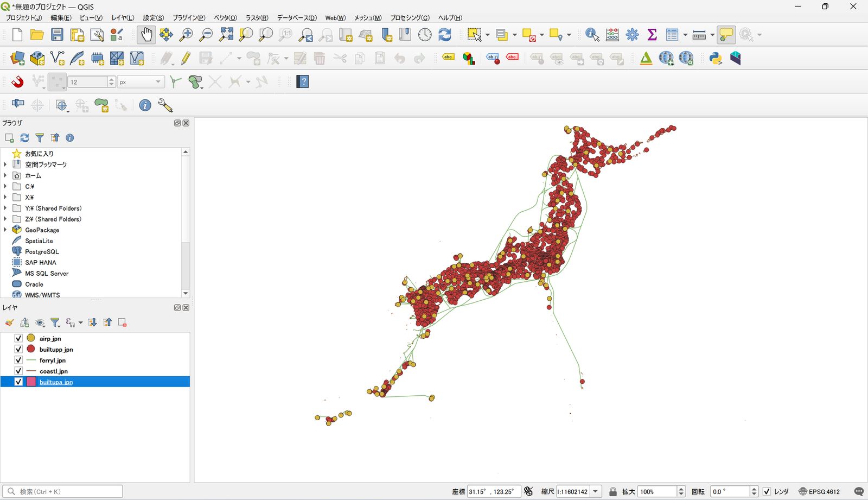Click the New Project blank page icon

pos(17,35)
